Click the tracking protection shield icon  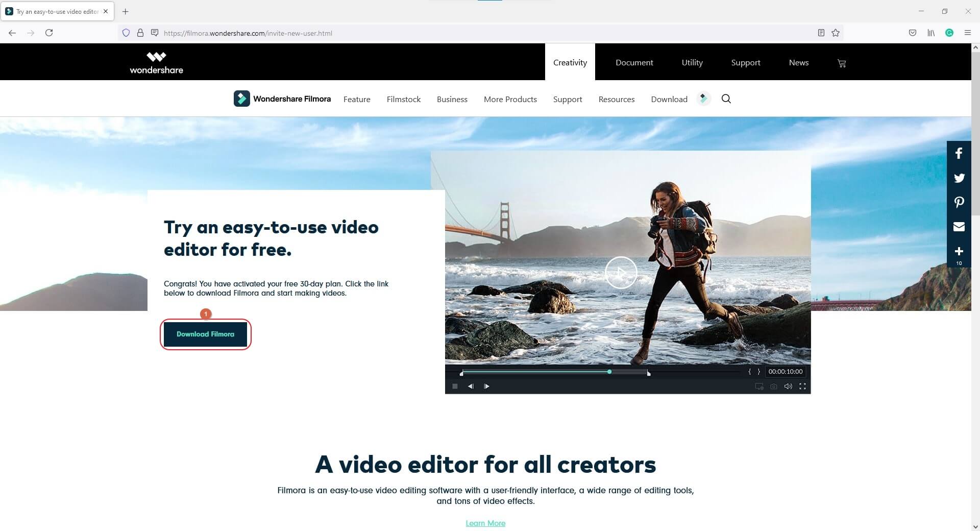tap(126, 33)
